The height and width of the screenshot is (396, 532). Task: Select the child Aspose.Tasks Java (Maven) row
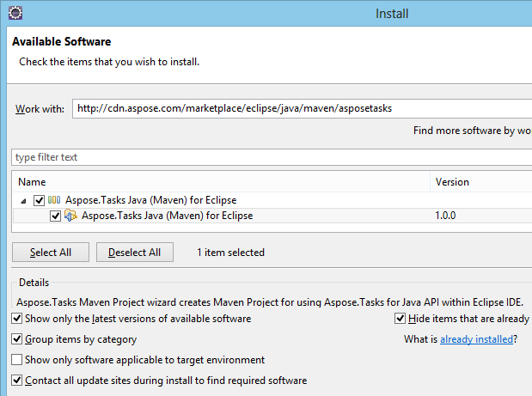[x=167, y=216]
